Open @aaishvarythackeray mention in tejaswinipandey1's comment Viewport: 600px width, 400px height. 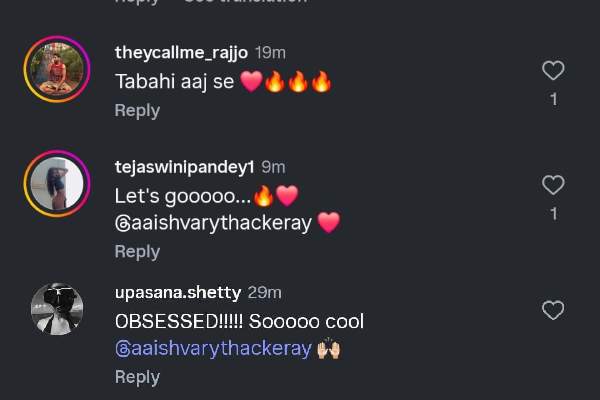[214, 224]
